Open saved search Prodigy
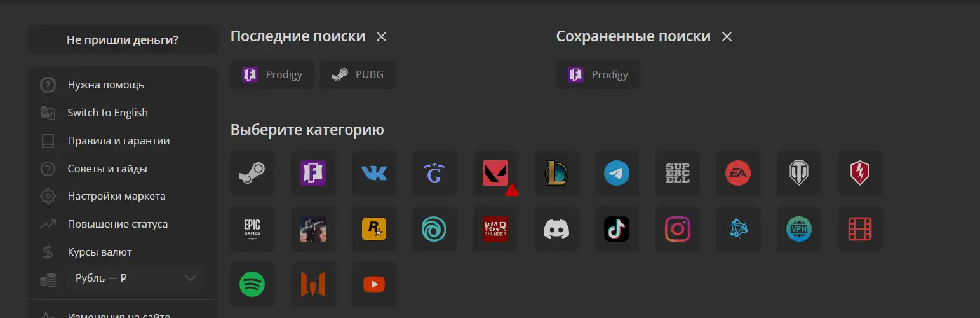This screenshot has height=318, width=980. pyautogui.click(x=598, y=75)
